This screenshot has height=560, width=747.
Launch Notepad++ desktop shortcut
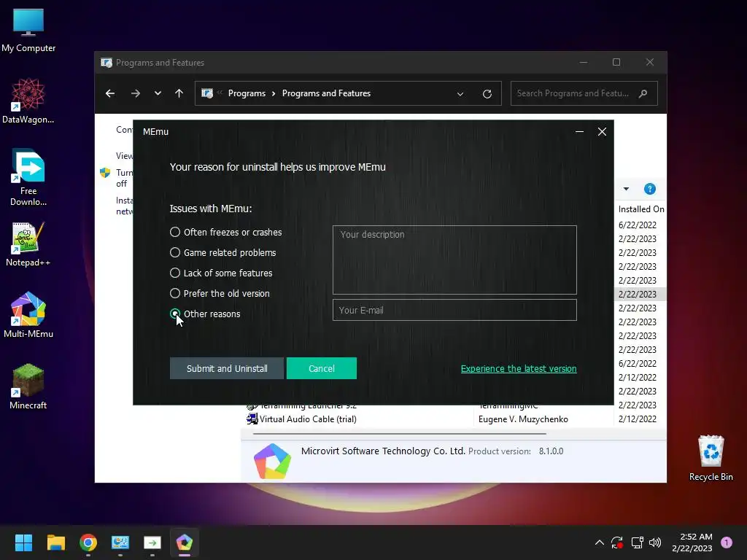(28, 244)
